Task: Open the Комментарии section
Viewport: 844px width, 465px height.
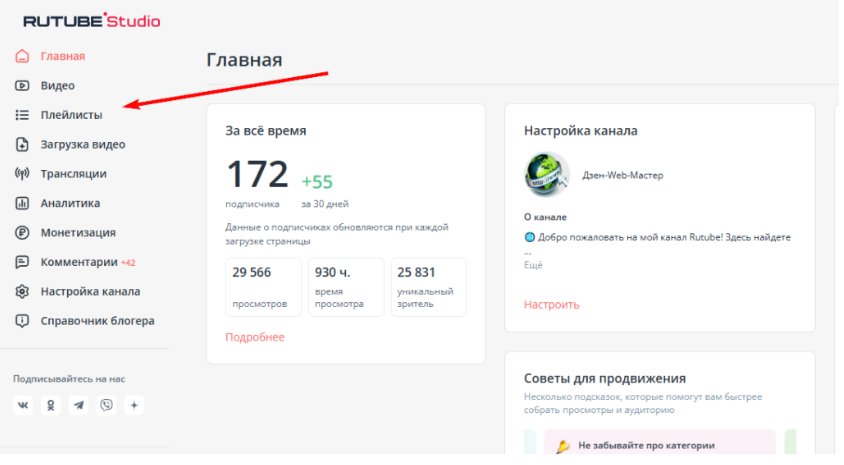Action: pyautogui.click(x=79, y=262)
